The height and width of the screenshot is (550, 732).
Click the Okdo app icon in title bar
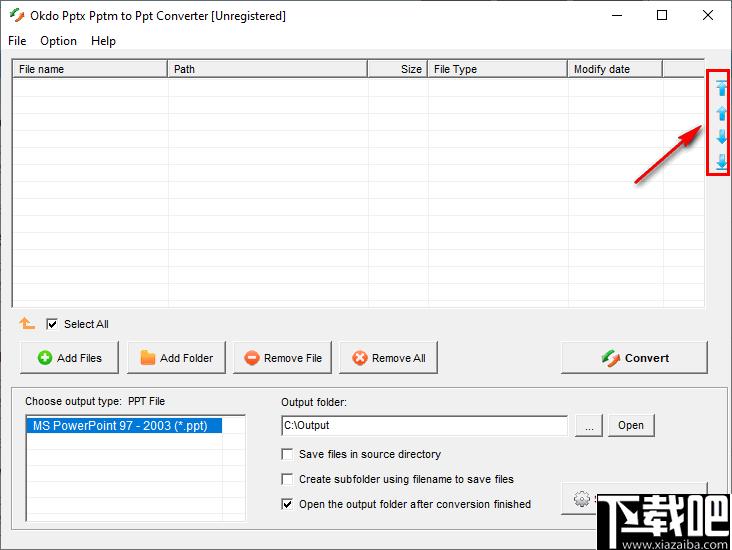(x=17, y=15)
